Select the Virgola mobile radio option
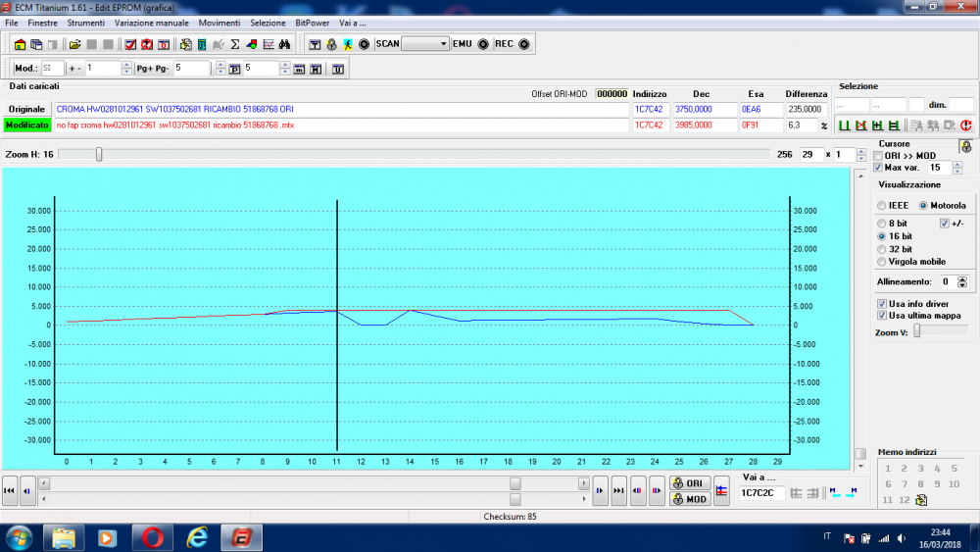 [x=881, y=262]
